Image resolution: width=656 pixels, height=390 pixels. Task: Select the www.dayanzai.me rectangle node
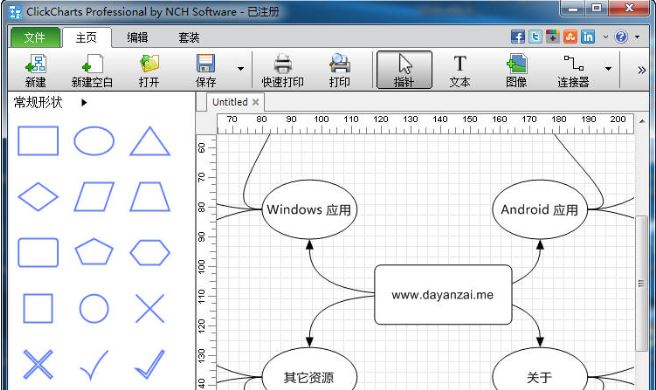(x=443, y=295)
